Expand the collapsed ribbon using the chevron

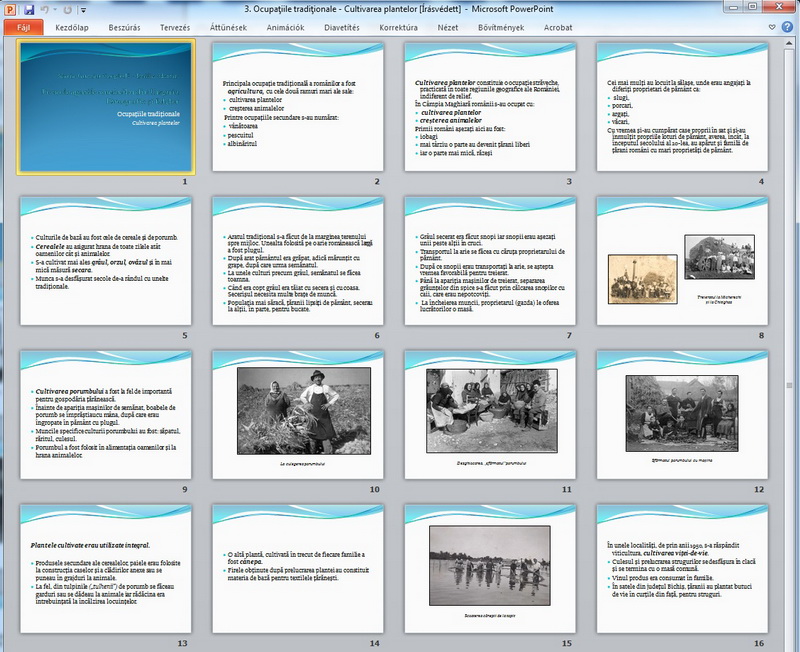[x=774, y=28]
